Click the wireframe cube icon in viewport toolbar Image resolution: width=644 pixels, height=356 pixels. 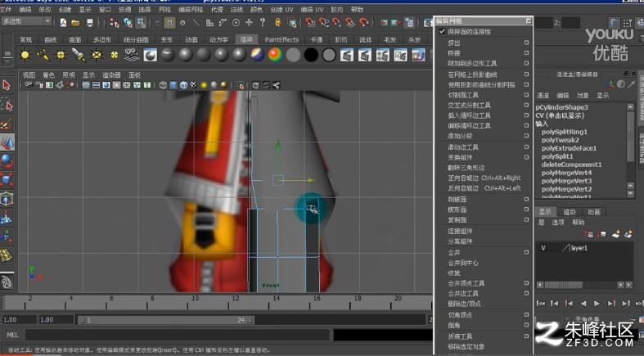click(x=163, y=85)
